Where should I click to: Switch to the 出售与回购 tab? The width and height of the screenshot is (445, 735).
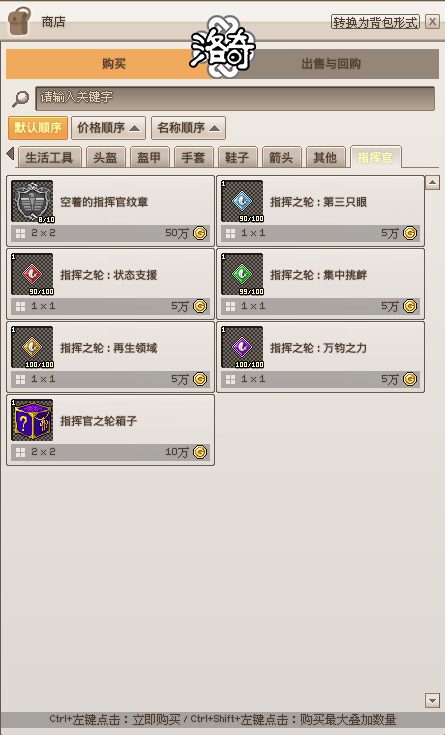[331, 64]
